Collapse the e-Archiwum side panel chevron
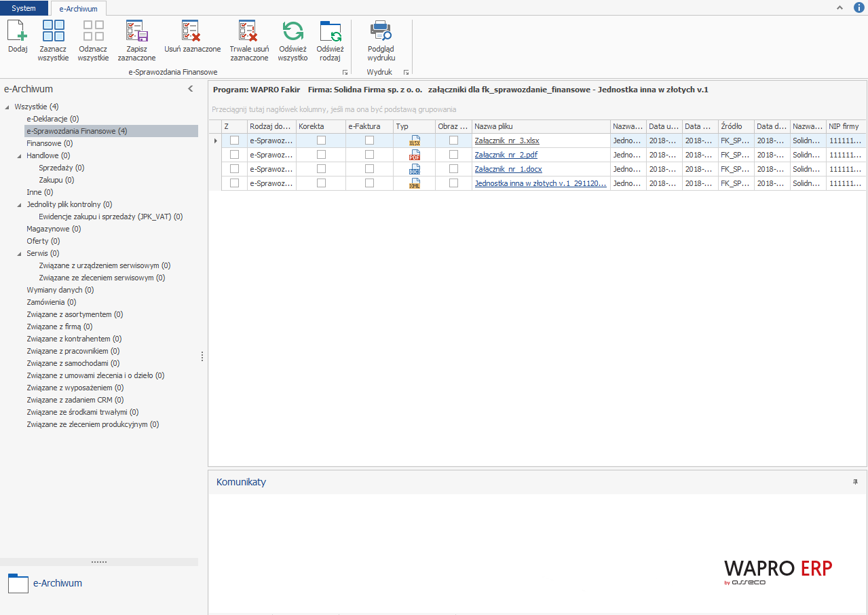Screen dimensions: 868x615 tap(191, 89)
